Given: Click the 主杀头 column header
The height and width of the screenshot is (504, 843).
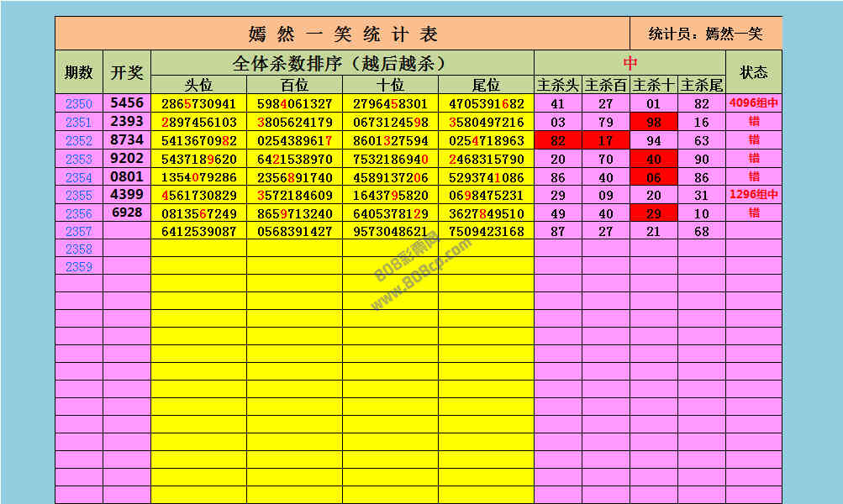Looking at the screenshot, I should [558, 85].
